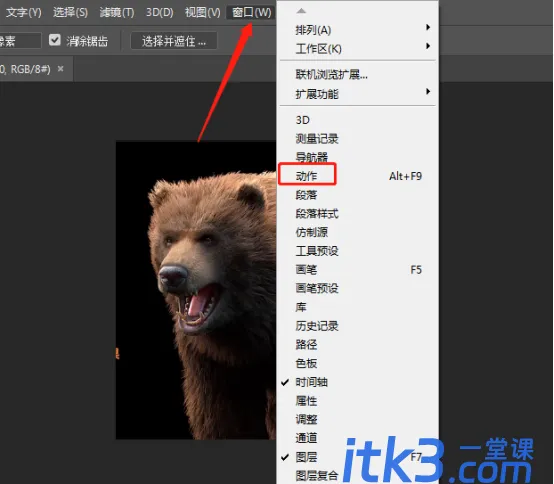Select 段落样式 in the menu
The width and height of the screenshot is (554, 484).
pyautogui.click(x=358, y=213)
